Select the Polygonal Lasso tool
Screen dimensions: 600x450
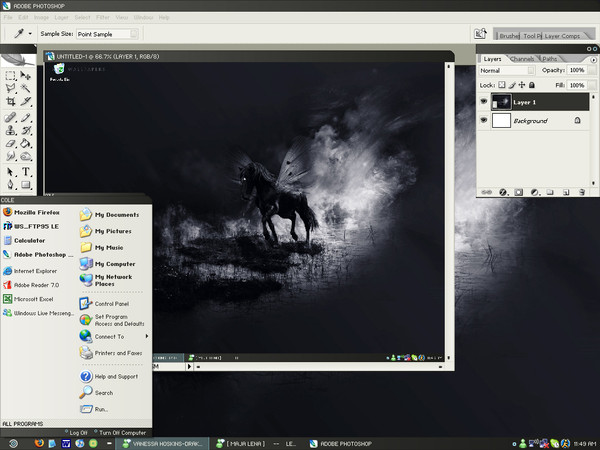tap(10, 88)
